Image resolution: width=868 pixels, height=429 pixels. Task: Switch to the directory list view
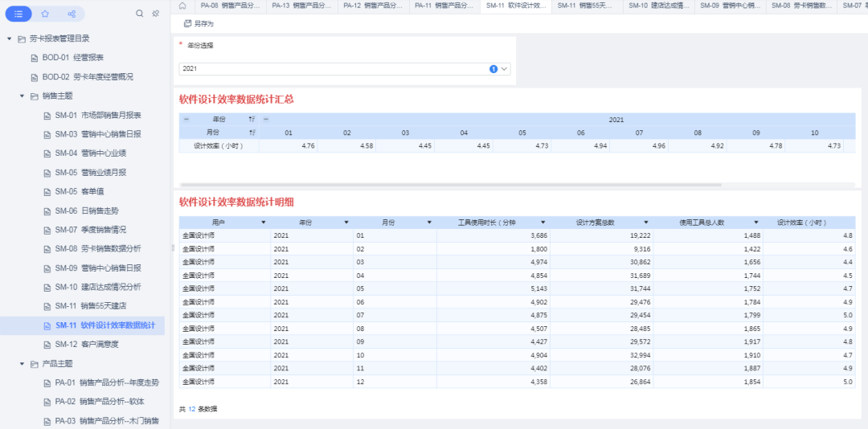(x=18, y=14)
